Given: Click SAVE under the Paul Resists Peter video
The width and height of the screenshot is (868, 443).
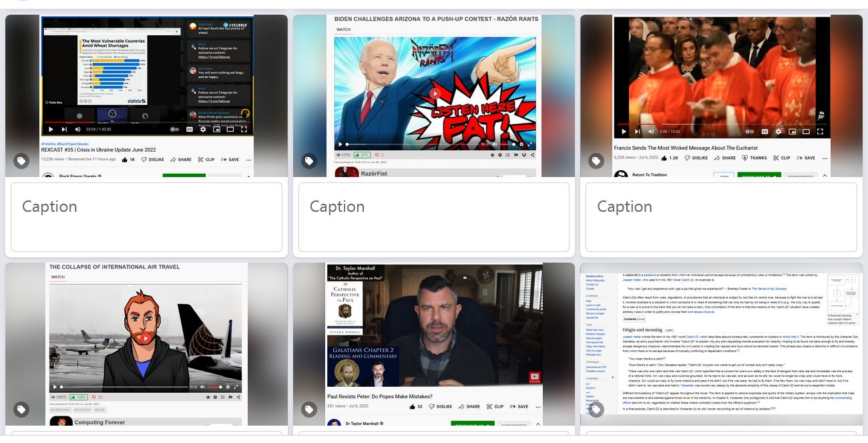Looking at the screenshot, I should point(519,406).
